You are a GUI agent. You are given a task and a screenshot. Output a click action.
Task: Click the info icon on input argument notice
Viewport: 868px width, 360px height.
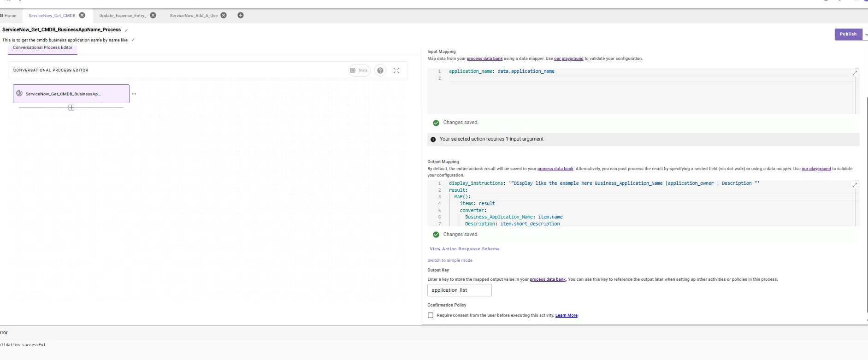[x=433, y=139]
